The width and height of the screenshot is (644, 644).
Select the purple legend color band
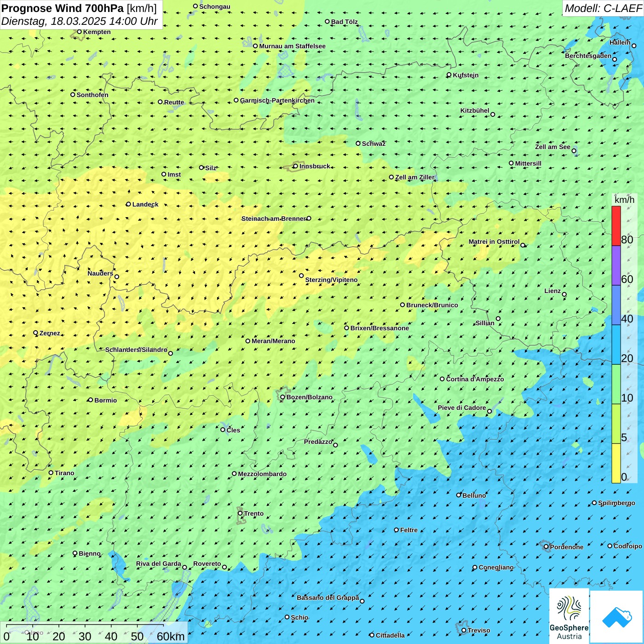(x=616, y=266)
